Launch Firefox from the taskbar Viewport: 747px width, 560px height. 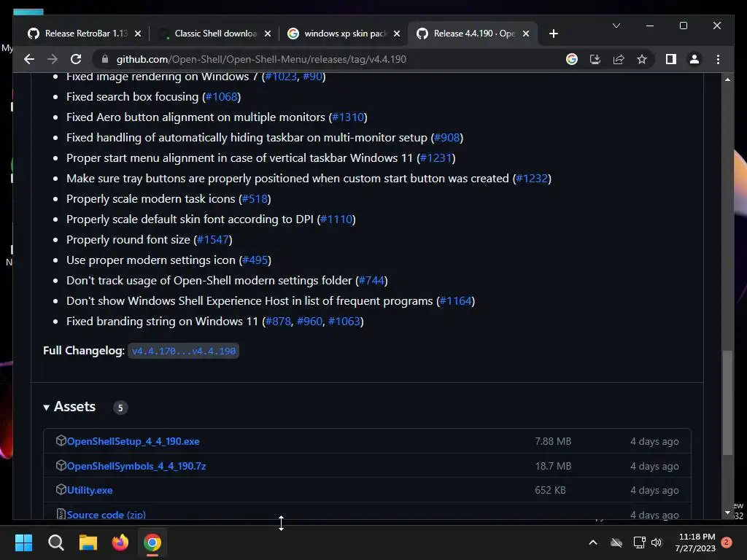point(120,542)
